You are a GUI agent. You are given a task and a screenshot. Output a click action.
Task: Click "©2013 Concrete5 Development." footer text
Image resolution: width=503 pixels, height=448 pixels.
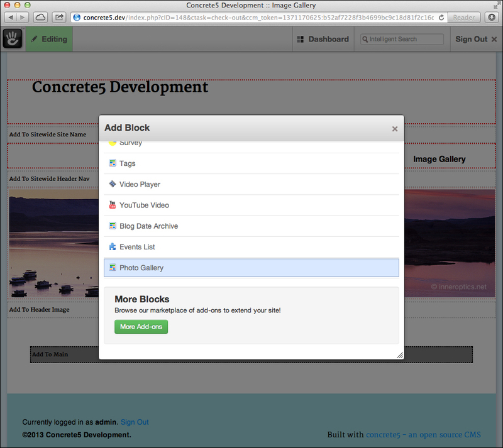coord(77,435)
